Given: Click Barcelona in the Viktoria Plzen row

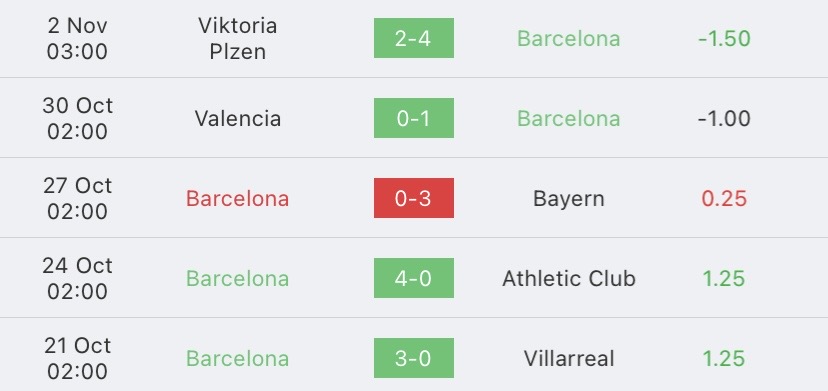Looking at the screenshot, I should [569, 39].
